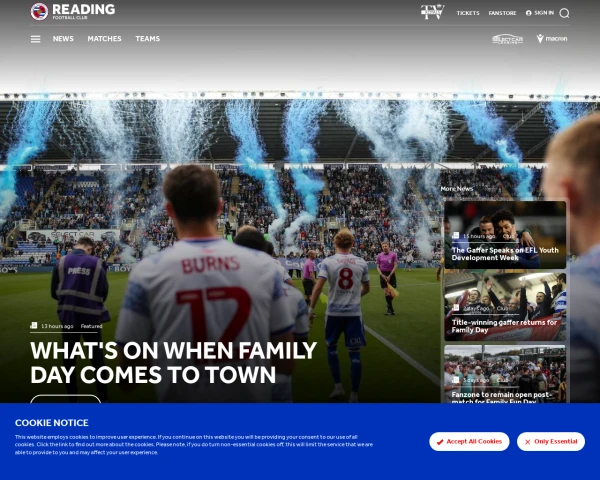Click the Reading FC crest logo
Screen dimensions: 600x480
(x=39, y=12)
